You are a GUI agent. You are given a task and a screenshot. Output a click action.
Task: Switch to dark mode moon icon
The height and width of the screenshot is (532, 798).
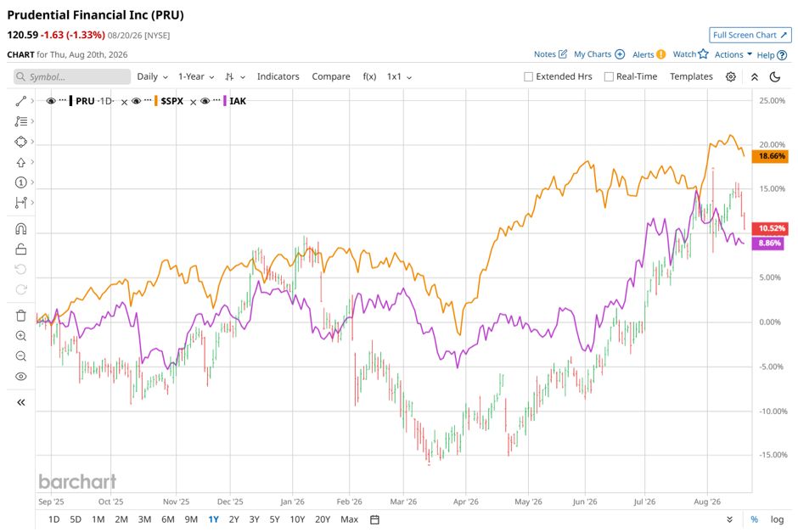pos(775,77)
